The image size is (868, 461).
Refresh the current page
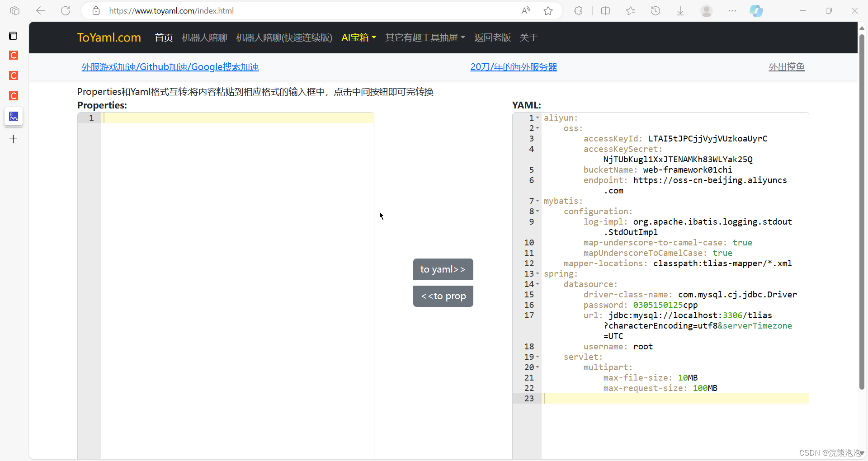click(66, 10)
